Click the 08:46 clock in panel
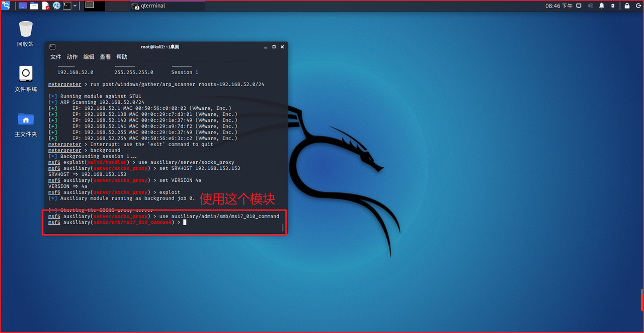The width and height of the screenshot is (644, 333). 559,6
